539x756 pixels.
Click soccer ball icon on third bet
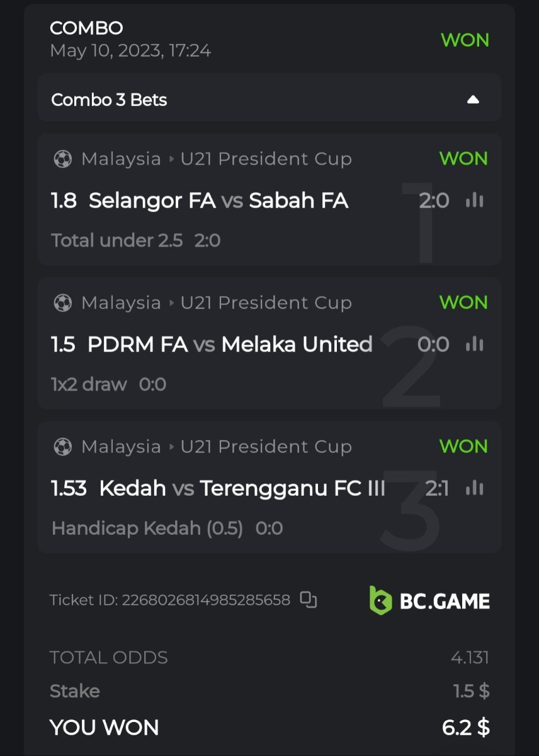coord(63,447)
